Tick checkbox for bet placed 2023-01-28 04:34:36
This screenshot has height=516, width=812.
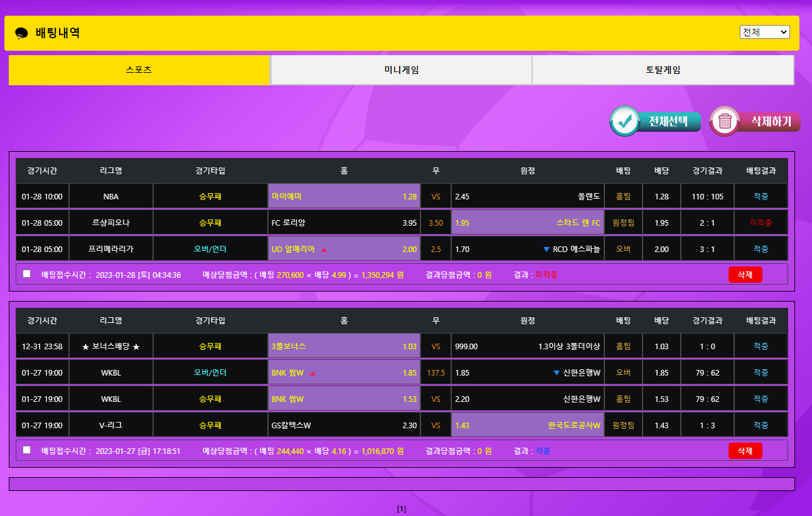tap(26, 274)
